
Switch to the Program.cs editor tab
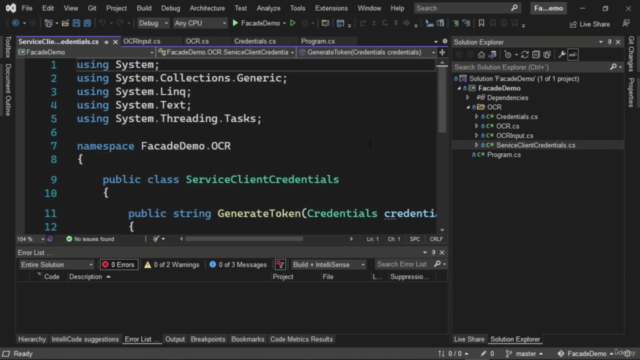click(318, 41)
